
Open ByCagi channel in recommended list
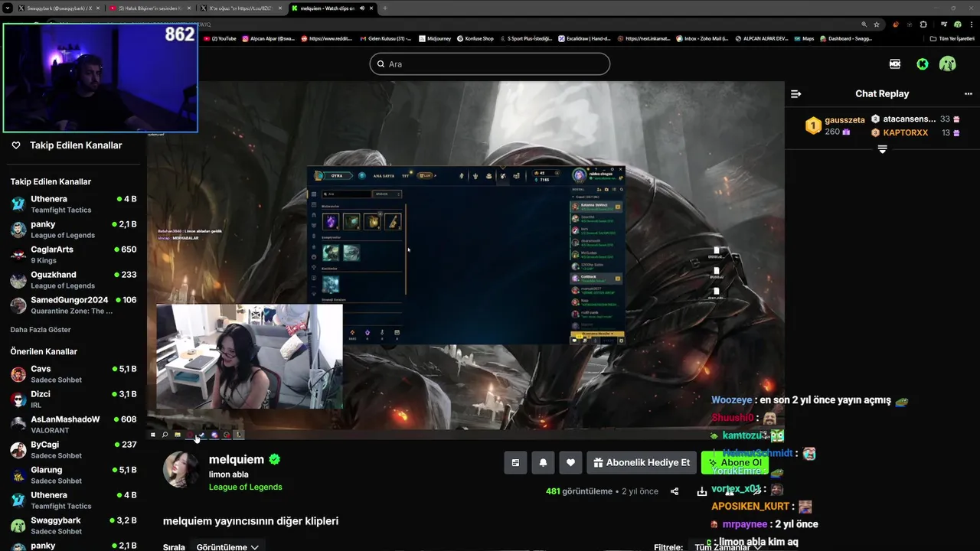coord(73,449)
